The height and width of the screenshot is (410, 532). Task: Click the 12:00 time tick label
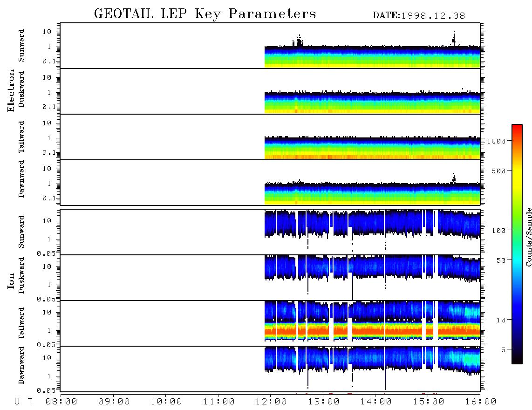coord(271,402)
